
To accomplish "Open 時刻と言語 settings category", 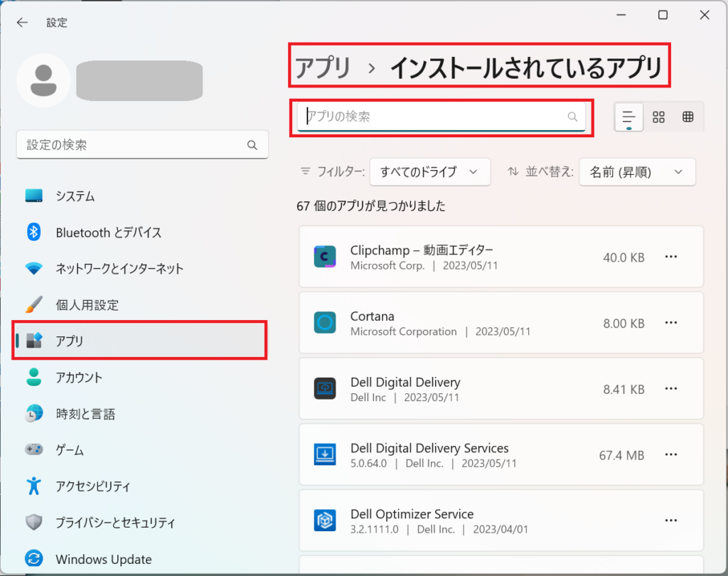I will click(141, 413).
